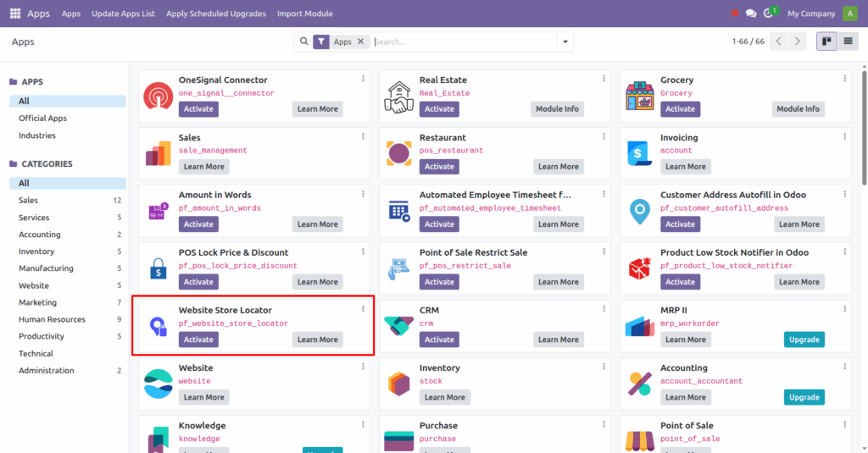Click Upgrade on MRP II
Viewport: 868px width, 453px height.
[804, 340]
